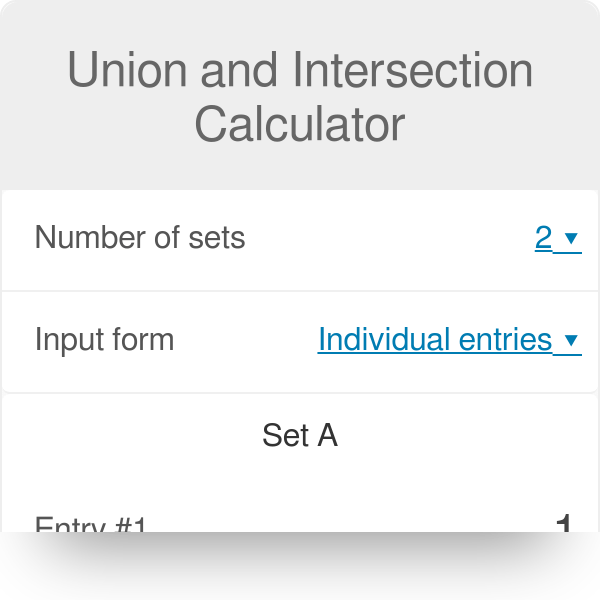Image resolution: width=600 pixels, height=600 pixels.
Task: Click the Number of sets label
Action: [140, 238]
